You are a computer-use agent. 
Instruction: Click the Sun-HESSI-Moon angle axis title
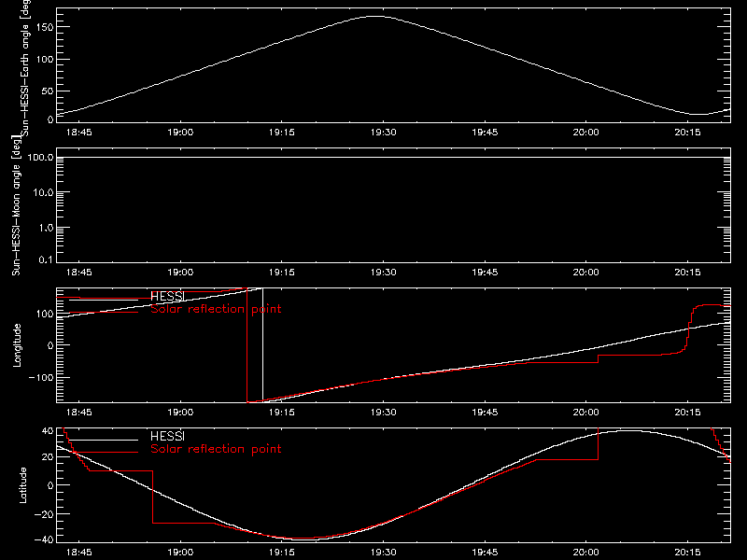(17, 205)
